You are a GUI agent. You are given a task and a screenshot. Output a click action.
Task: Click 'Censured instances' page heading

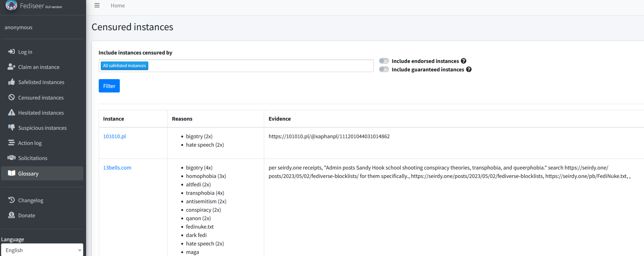click(x=132, y=27)
